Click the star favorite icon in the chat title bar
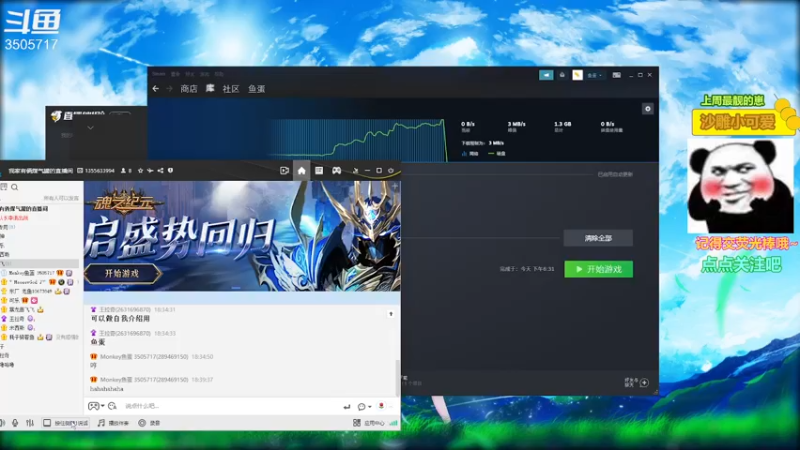Screen dimensions: 800x450 (140, 171)
